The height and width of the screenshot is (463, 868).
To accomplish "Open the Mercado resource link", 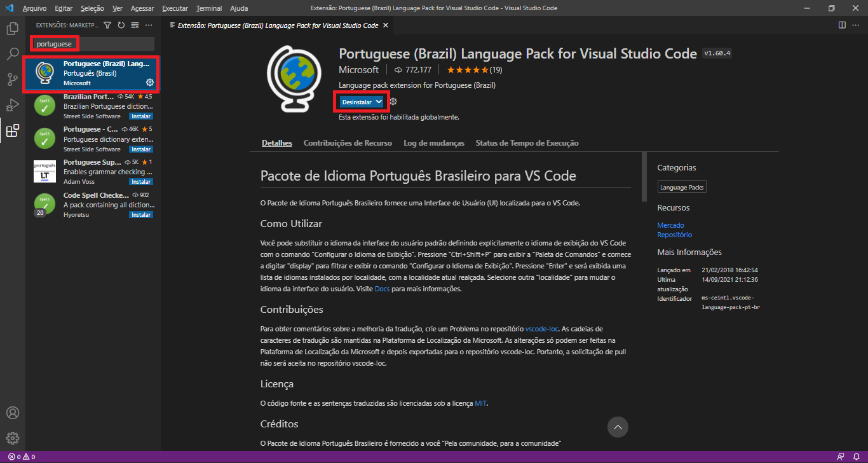I will point(670,225).
